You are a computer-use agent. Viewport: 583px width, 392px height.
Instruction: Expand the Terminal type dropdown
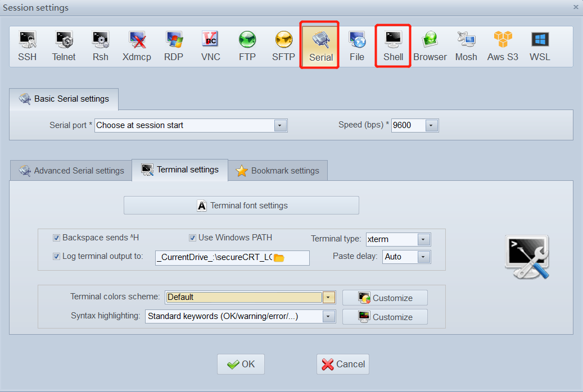coord(423,240)
